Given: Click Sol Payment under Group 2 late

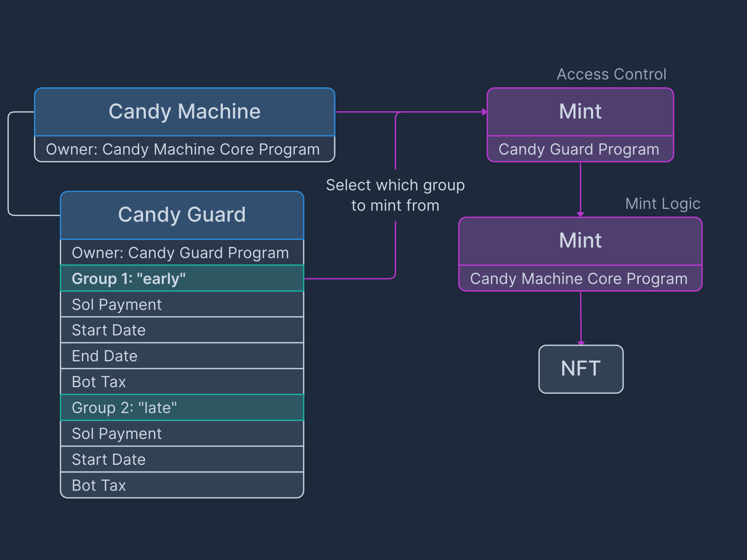Looking at the screenshot, I should pos(182,433).
